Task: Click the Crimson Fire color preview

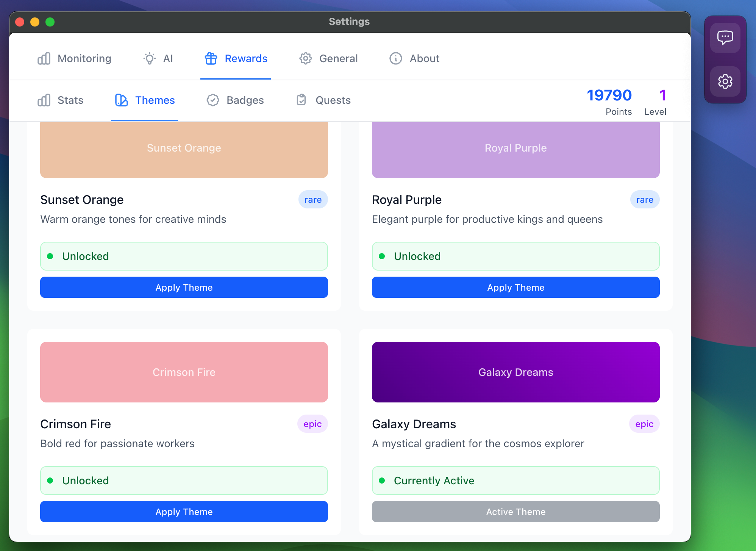Action: pos(184,372)
